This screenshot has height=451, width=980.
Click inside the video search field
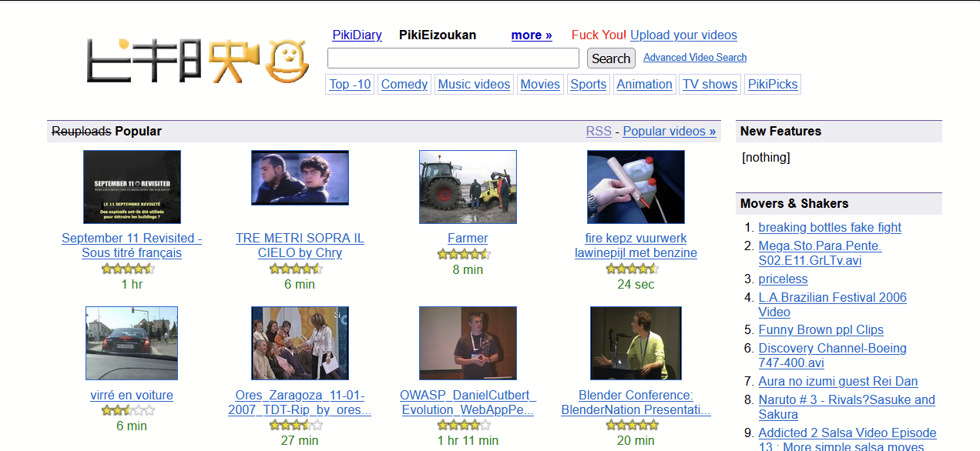453,58
